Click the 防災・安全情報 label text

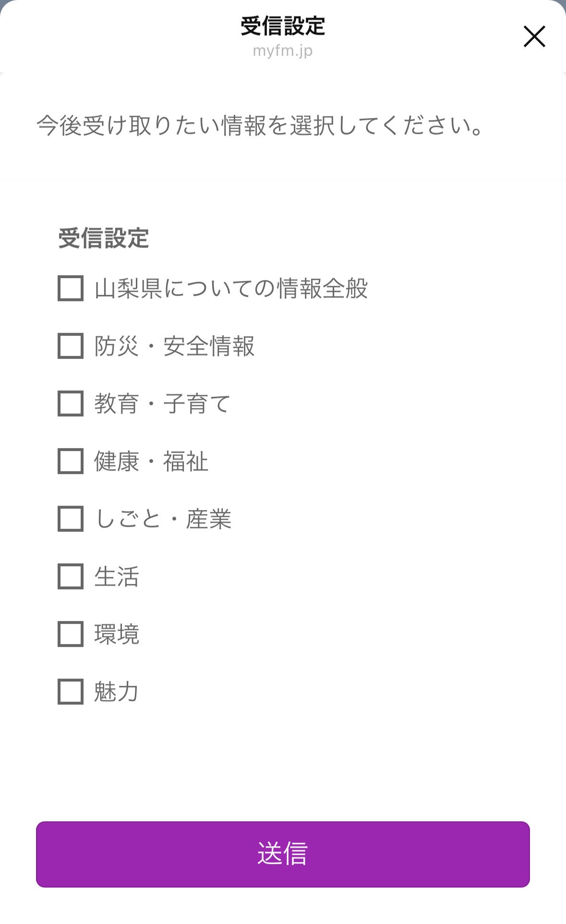pos(174,346)
